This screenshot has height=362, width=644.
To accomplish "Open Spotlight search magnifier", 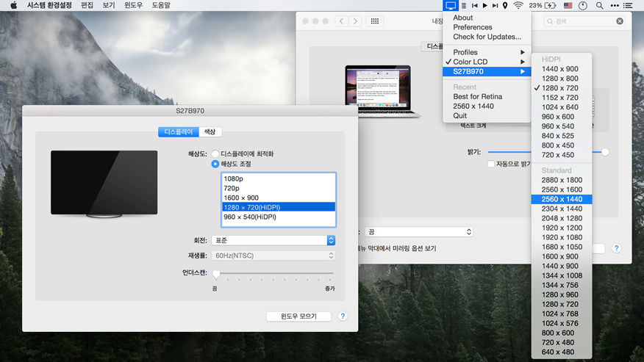I will click(600, 5).
